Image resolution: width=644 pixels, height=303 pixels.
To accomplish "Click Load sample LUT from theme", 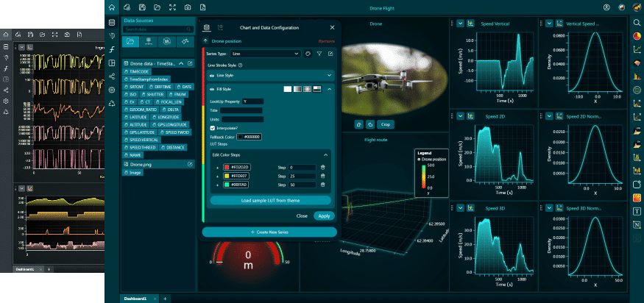I will [x=269, y=200].
